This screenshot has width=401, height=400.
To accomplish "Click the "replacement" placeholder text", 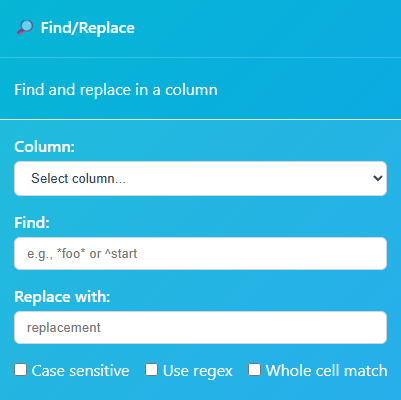I will click(64, 328).
